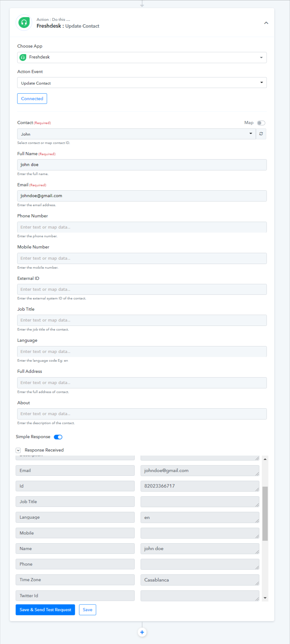Click the response panel scrollbar thumb
Viewport: 290px width, 644px height.
pos(265,514)
